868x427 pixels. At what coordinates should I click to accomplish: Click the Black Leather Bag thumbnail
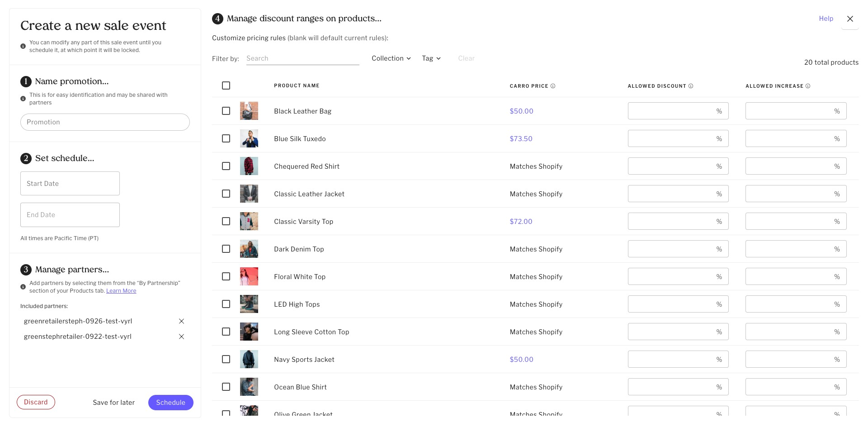point(249,111)
